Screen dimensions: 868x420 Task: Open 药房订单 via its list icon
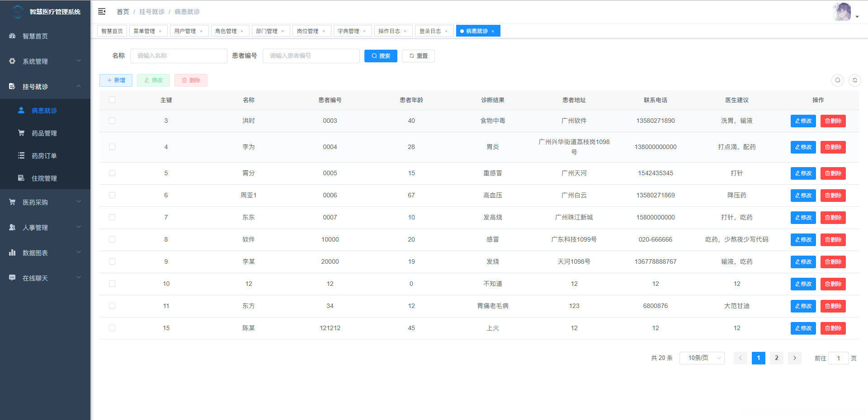[21, 155]
